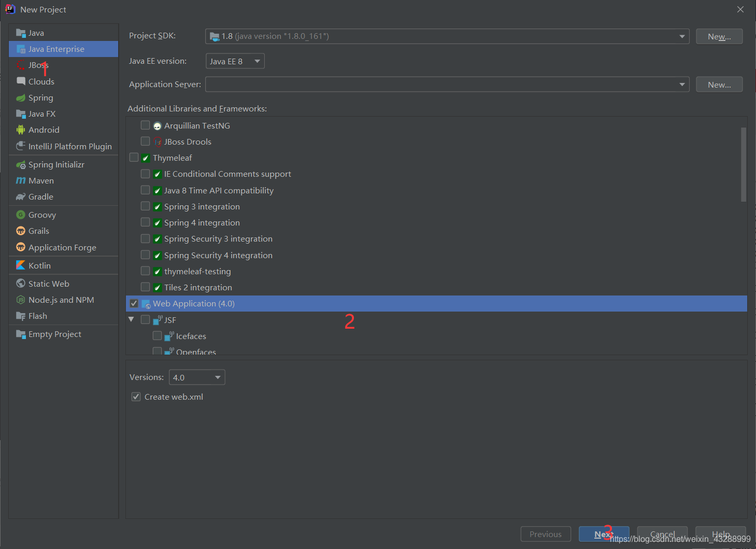The width and height of the screenshot is (756, 549).
Task: Check Tiles 2 integration checkbox
Action: click(145, 287)
